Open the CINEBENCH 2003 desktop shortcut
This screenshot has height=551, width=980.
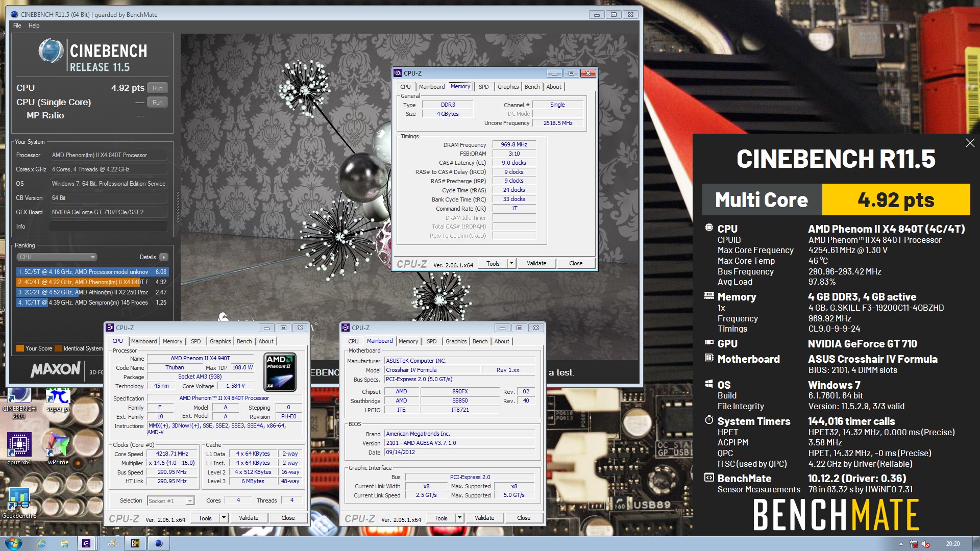(x=19, y=403)
